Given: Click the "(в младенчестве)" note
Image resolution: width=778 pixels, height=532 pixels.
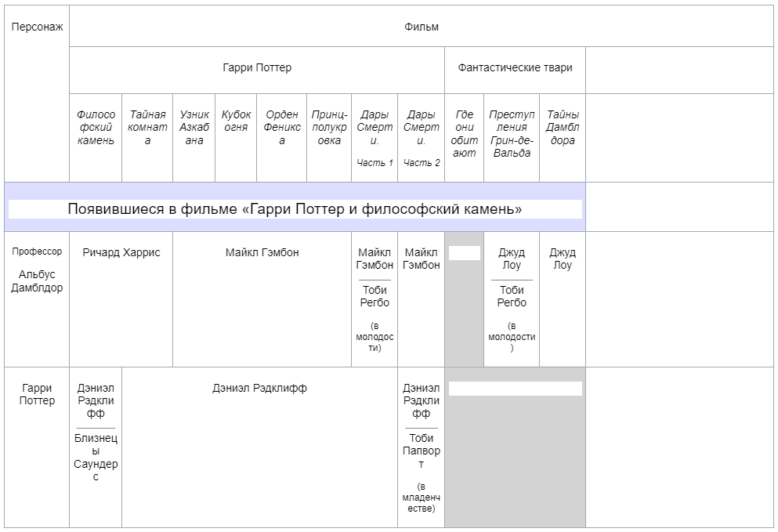Looking at the screenshot, I should [x=422, y=498].
